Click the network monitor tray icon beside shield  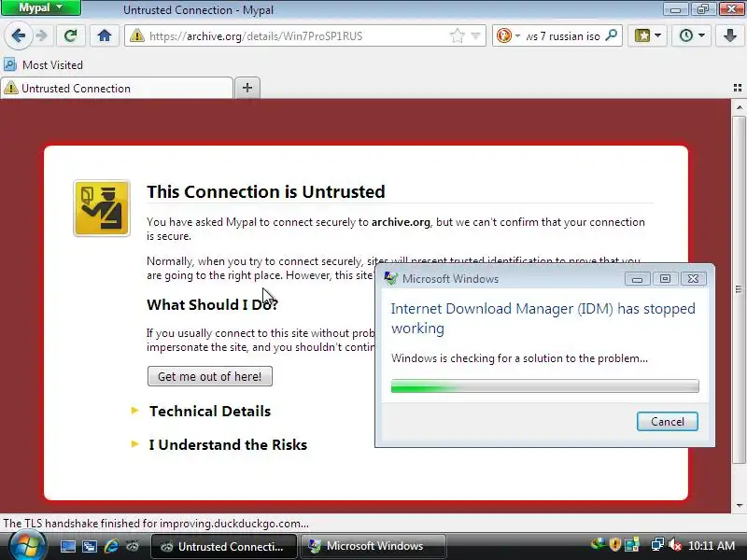point(632,544)
